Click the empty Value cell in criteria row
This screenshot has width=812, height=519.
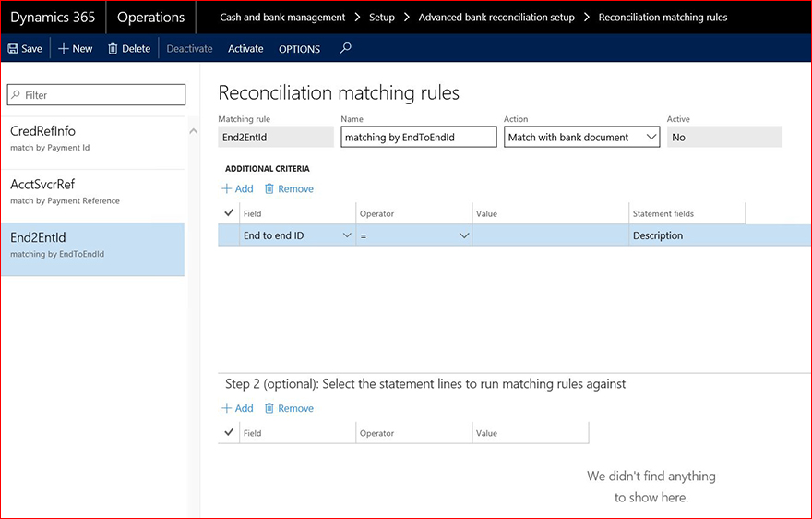coord(551,235)
